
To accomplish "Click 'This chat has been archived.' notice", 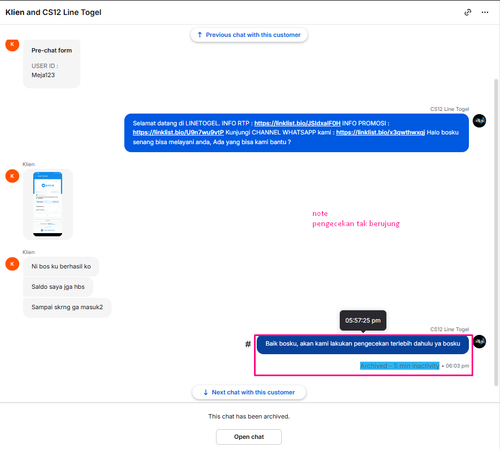I will pos(249,416).
